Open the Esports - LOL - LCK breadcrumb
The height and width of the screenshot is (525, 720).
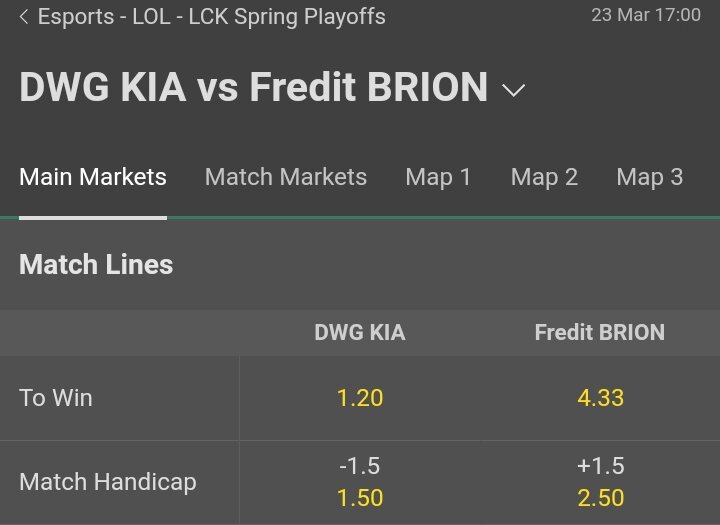click(212, 17)
